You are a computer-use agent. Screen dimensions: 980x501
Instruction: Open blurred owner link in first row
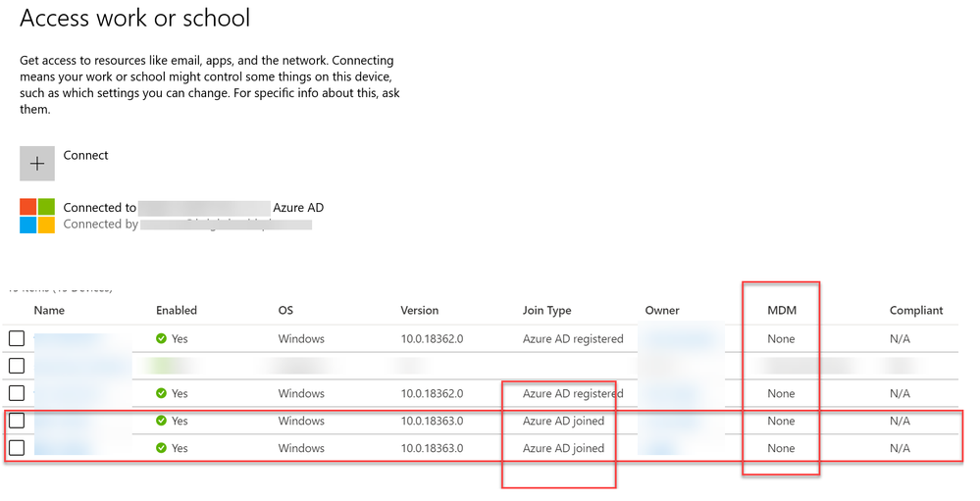(x=681, y=339)
